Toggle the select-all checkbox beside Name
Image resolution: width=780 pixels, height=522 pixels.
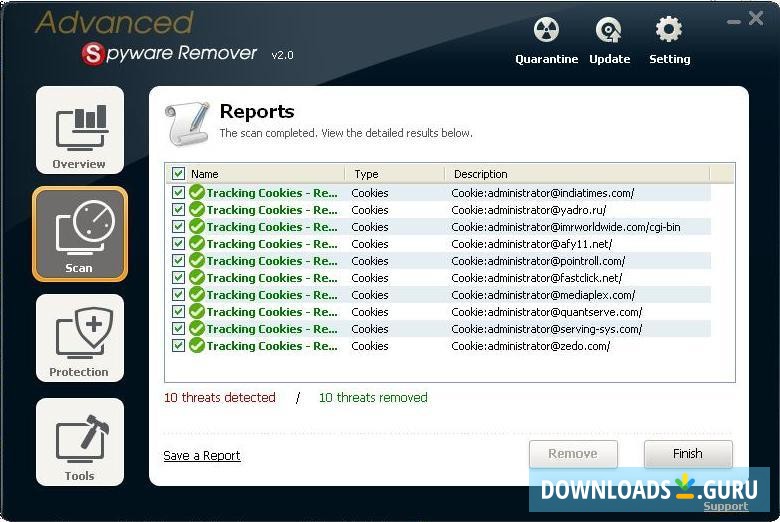click(178, 174)
